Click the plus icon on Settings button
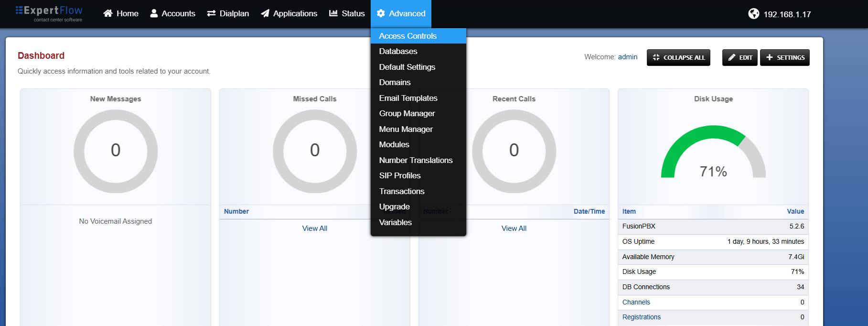Viewport: 868px width, 326px height. tap(769, 57)
